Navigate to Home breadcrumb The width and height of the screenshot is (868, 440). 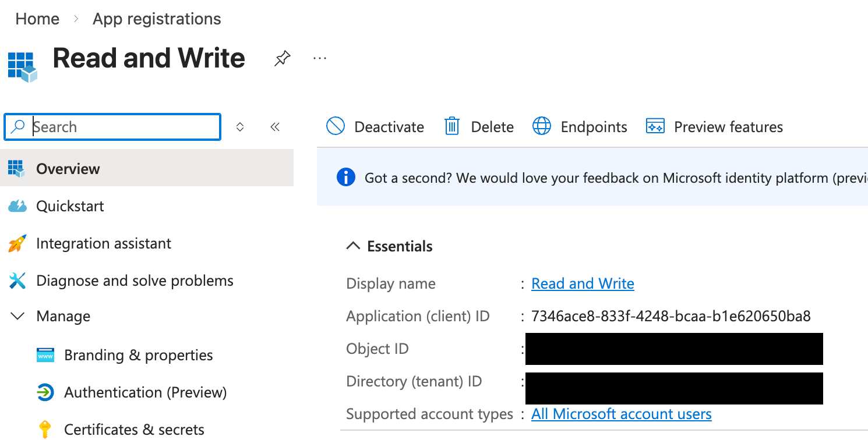37,18
